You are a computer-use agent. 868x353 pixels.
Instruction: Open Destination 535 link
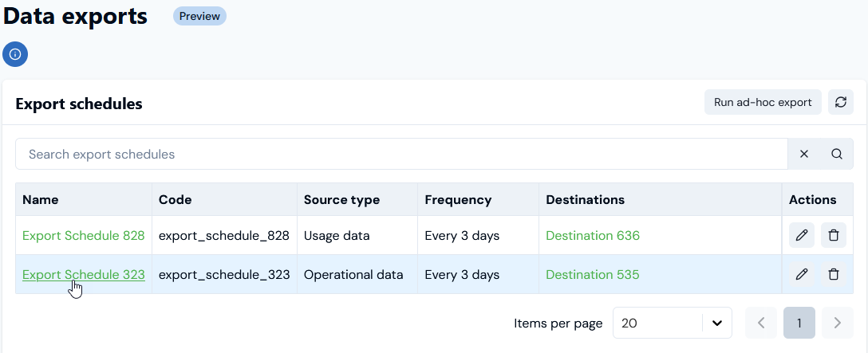tap(593, 274)
